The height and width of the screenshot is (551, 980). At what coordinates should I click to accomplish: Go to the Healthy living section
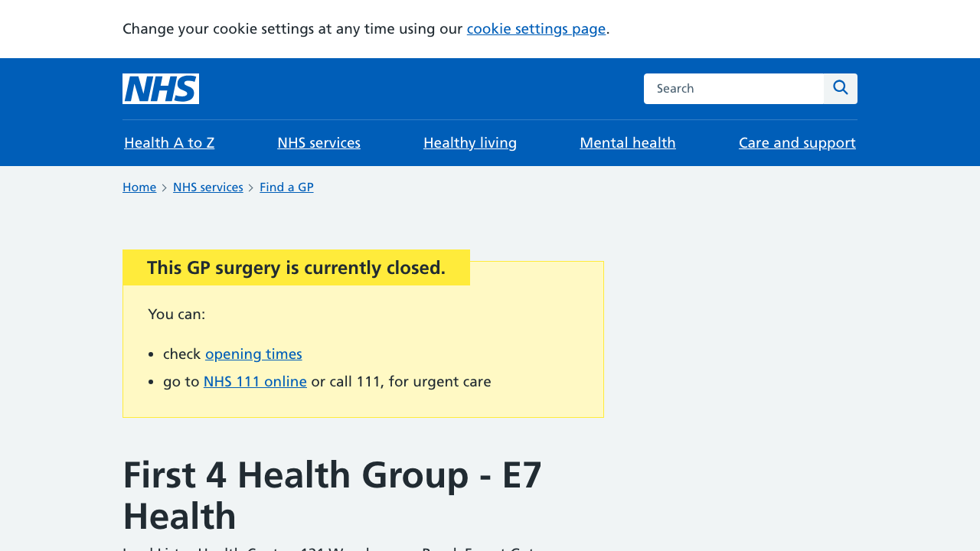tap(470, 143)
